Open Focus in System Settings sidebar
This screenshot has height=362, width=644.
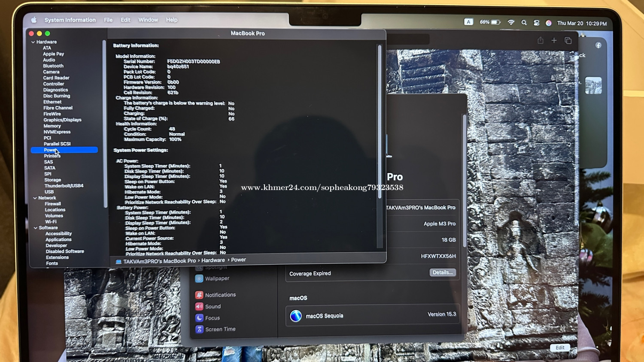(208, 318)
